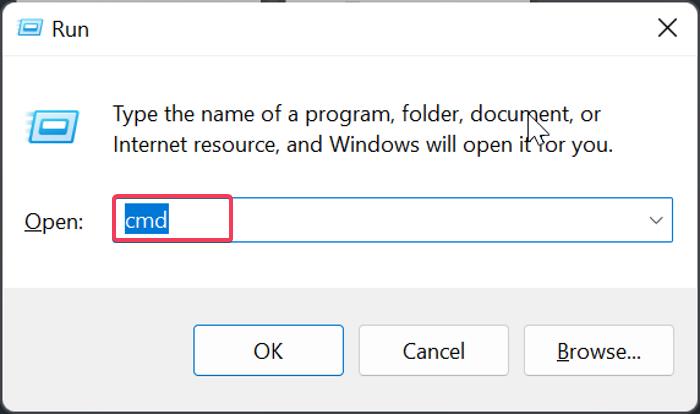This screenshot has height=414, width=700.
Task: Open the Browse file picker
Action: click(598, 351)
